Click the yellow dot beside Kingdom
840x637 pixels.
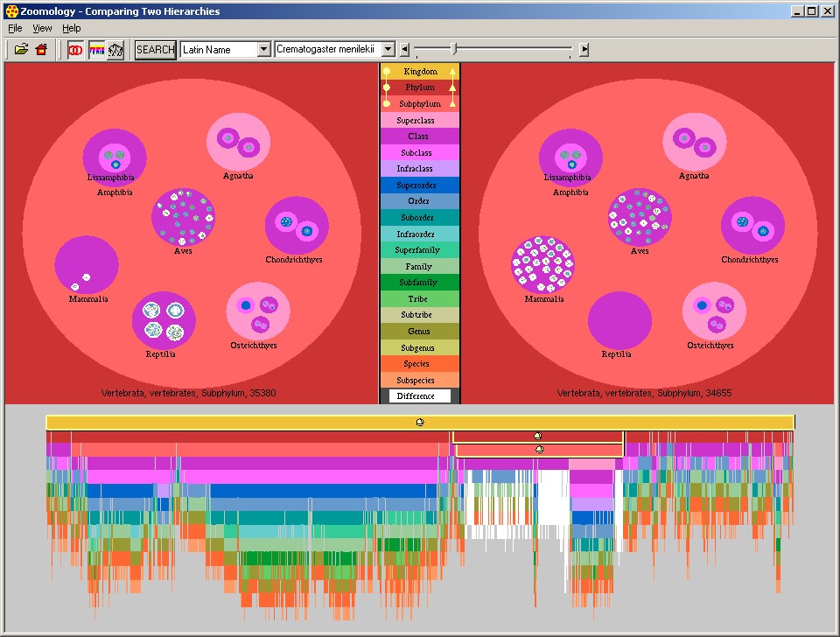pyautogui.click(x=386, y=71)
